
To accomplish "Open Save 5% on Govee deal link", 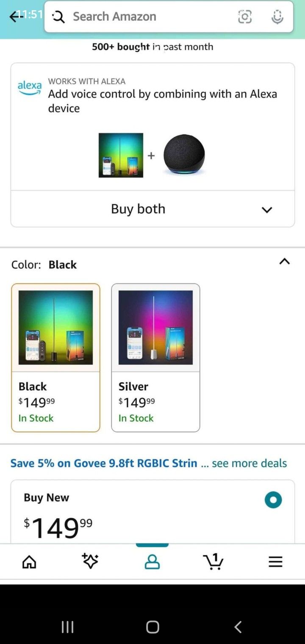I will 104,463.
